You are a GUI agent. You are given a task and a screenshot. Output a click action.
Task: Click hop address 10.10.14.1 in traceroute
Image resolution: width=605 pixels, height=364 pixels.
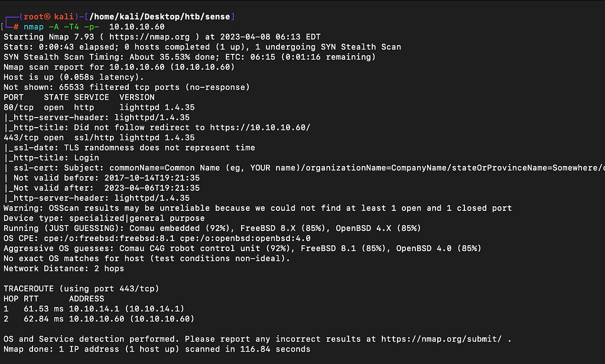tap(94, 309)
